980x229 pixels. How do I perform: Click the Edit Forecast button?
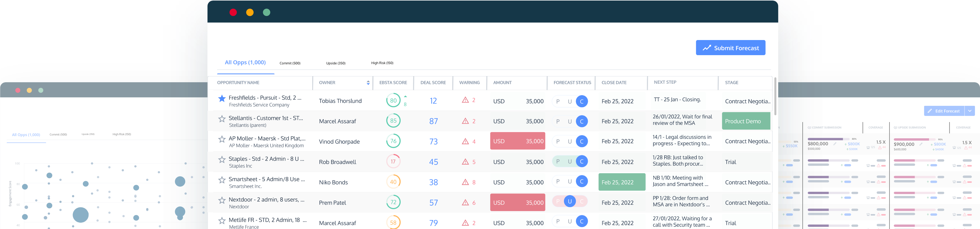[x=944, y=111]
